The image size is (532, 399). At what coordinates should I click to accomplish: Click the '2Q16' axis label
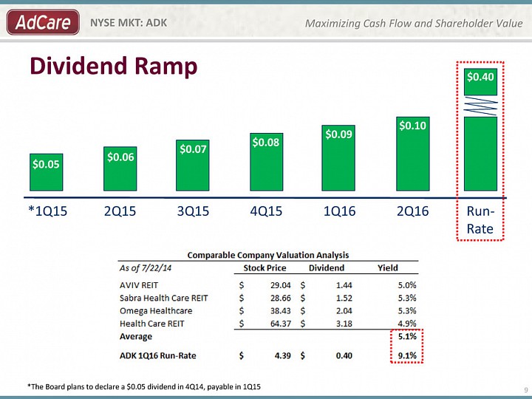pos(412,211)
